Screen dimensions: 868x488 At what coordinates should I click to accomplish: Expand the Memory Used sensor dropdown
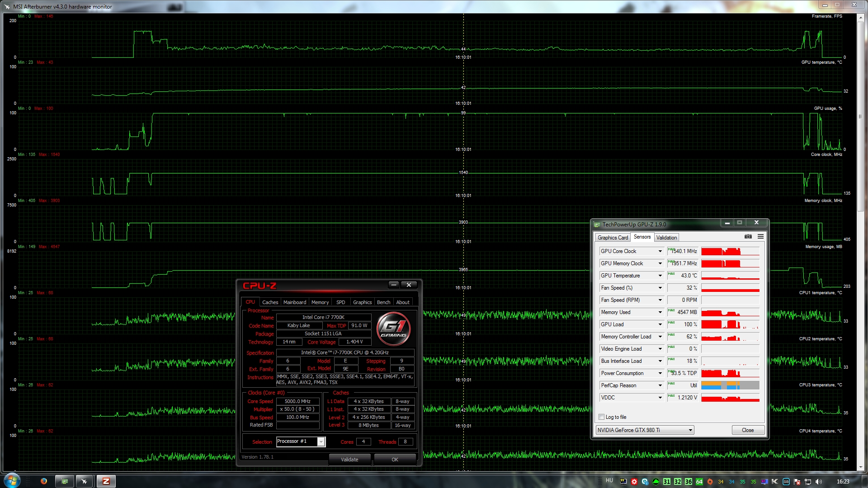pos(660,312)
